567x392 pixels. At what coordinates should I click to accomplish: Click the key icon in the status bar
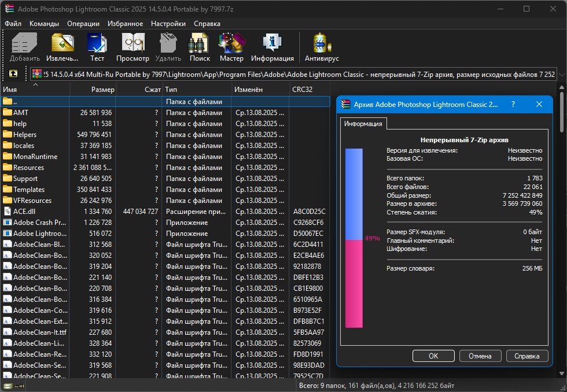point(20,386)
